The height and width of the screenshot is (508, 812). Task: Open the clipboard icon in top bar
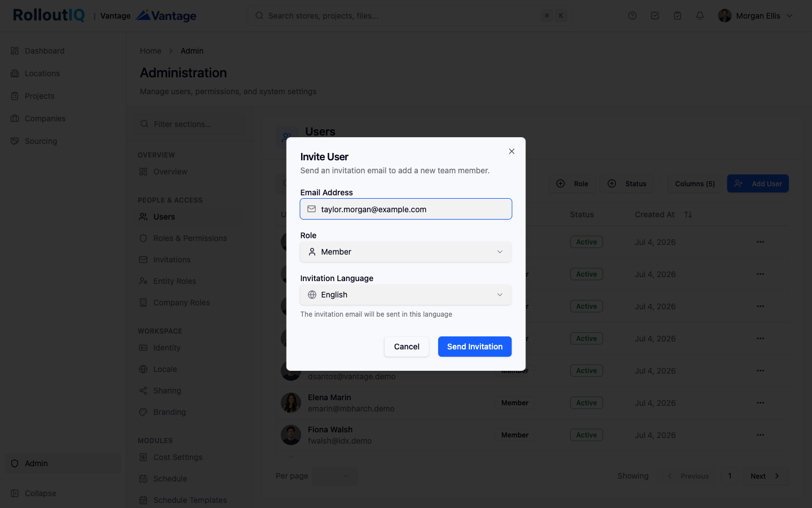[x=677, y=16]
